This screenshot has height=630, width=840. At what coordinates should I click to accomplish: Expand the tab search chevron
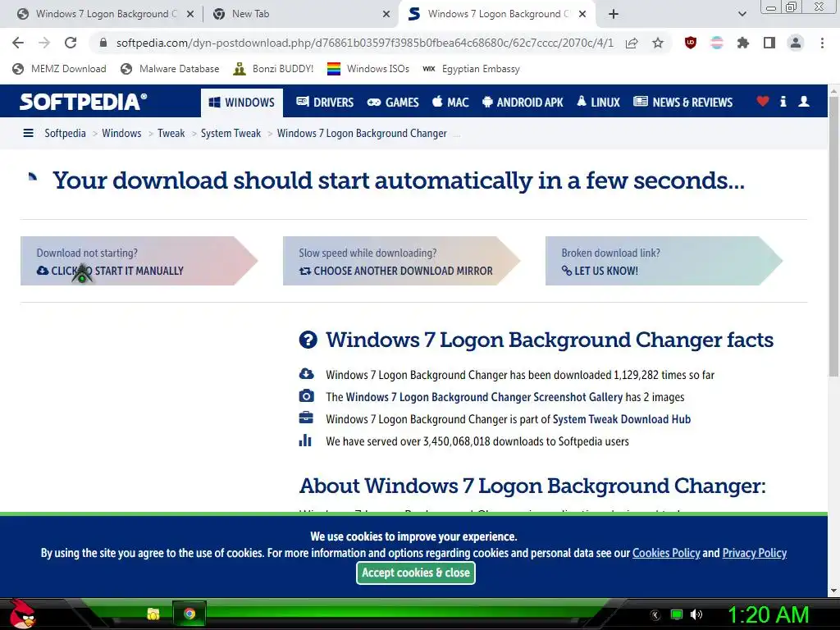pos(742,14)
